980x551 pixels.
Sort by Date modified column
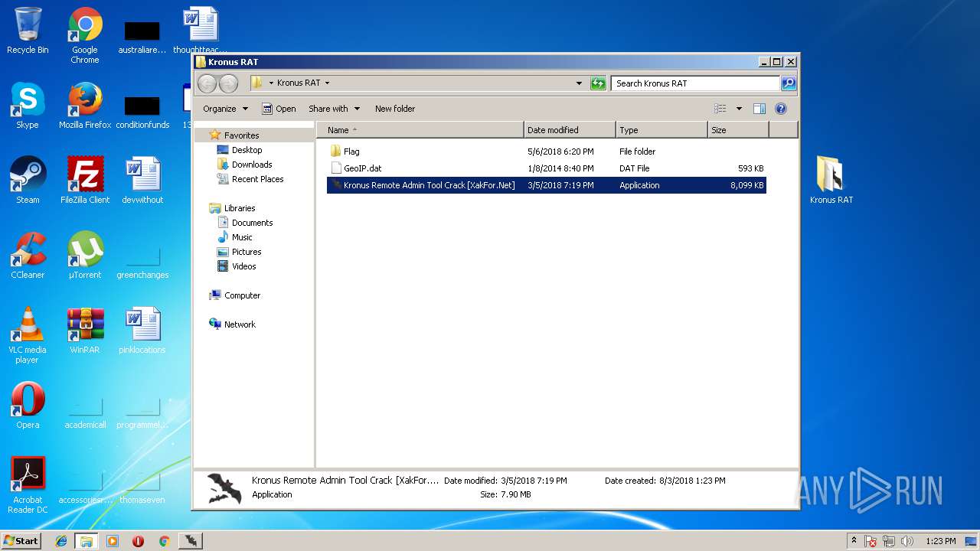tap(570, 130)
